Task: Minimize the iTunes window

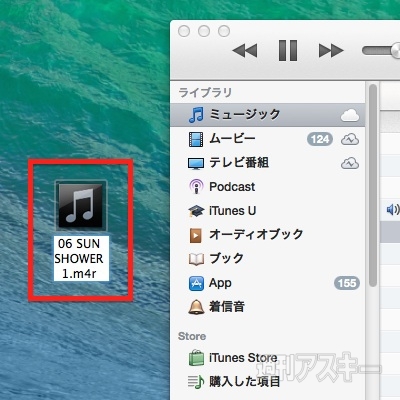Action: coord(204,31)
